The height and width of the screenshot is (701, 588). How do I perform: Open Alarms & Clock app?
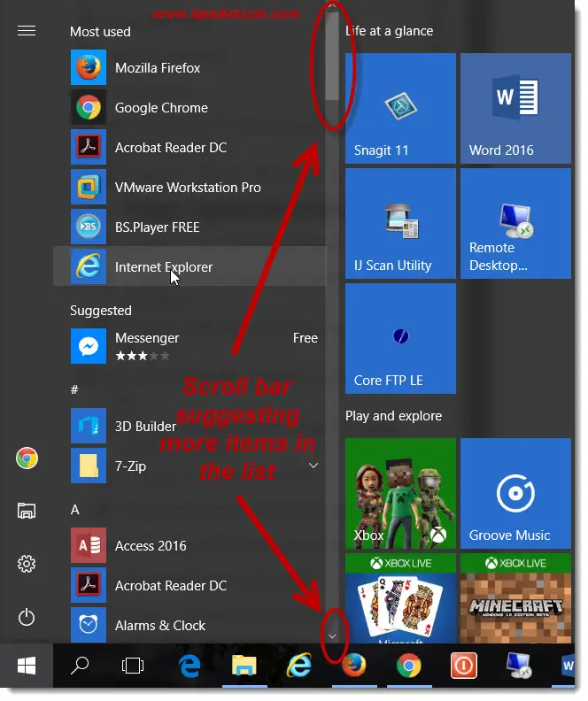click(x=190, y=625)
